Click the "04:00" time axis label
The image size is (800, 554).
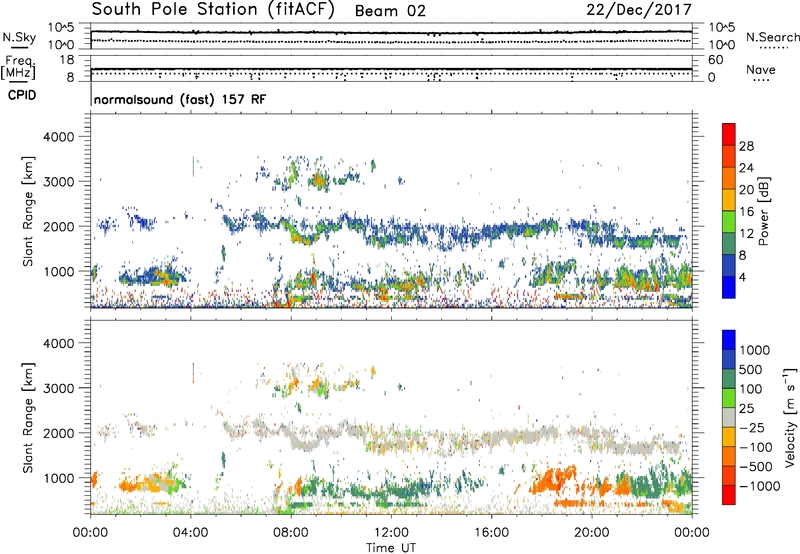(x=190, y=533)
